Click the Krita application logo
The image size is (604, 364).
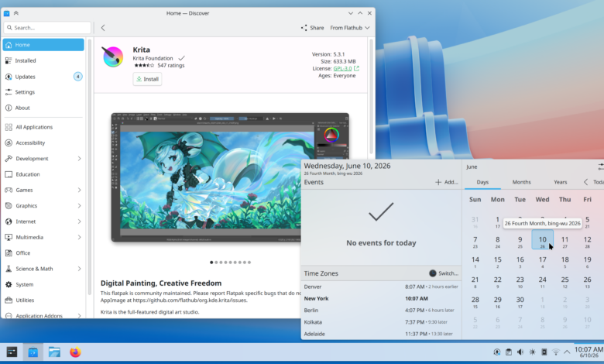(x=112, y=57)
